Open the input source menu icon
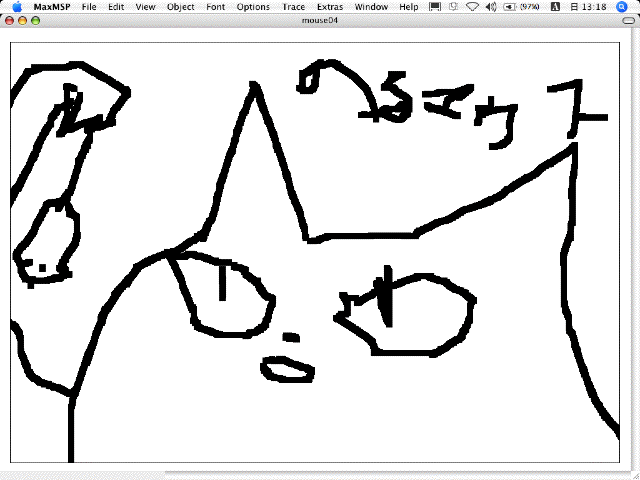Image resolution: width=640 pixels, height=480 pixels. [x=555, y=7]
